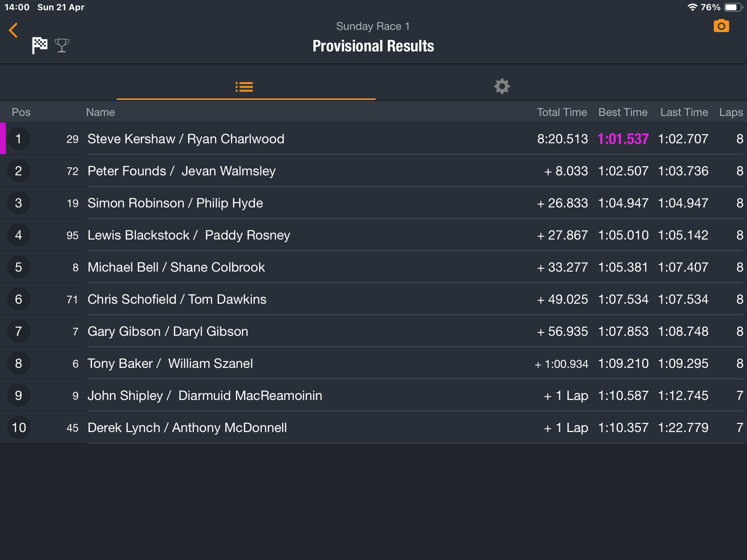The height and width of the screenshot is (560, 747).
Task: Select Derek Lynch / Anthony McDonnell entry
Action: pos(187,428)
